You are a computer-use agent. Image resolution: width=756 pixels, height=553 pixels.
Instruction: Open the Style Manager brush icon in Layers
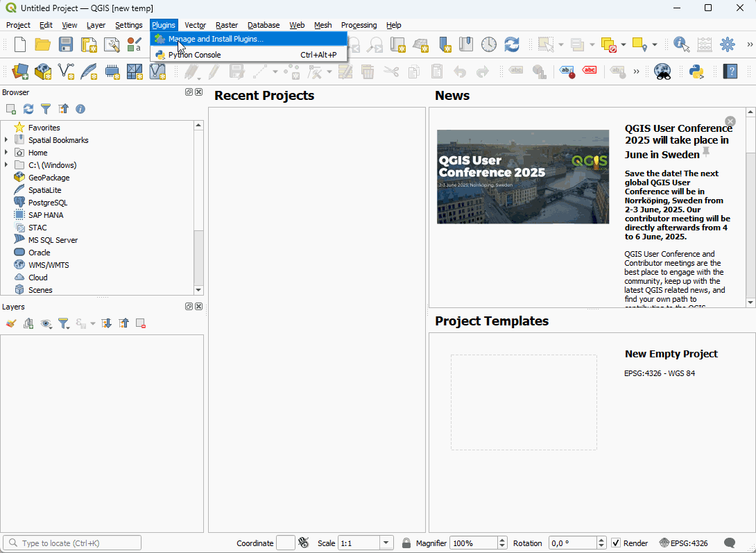(11, 323)
